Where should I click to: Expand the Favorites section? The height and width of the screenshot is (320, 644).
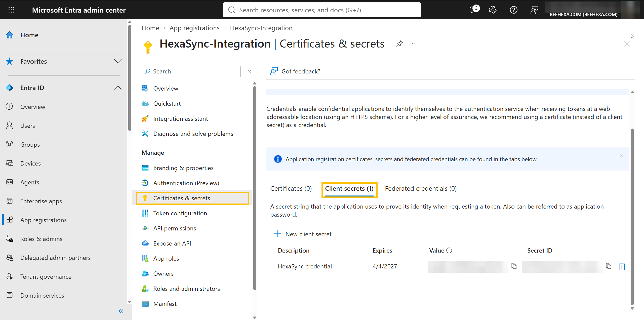117,61
